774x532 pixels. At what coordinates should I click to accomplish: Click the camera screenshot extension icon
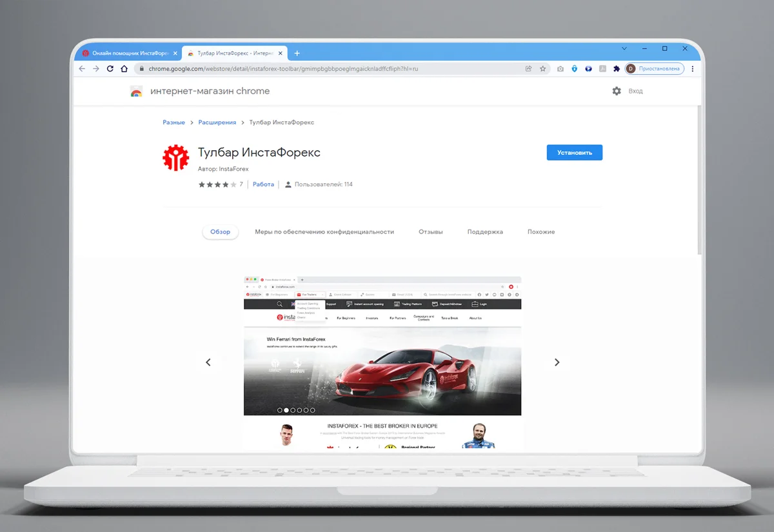pos(561,69)
